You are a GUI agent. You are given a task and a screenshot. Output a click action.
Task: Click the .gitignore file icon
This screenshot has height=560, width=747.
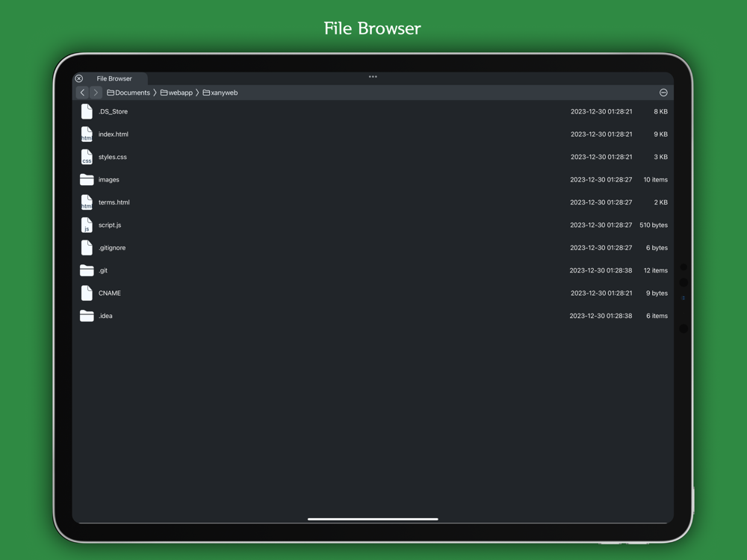pos(87,248)
